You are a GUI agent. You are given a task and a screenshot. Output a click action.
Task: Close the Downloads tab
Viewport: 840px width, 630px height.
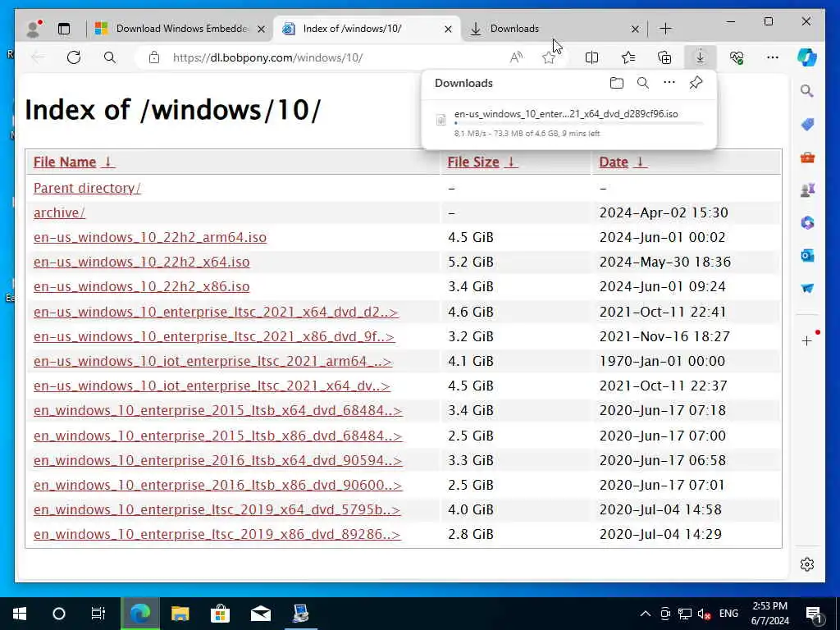(635, 29)
